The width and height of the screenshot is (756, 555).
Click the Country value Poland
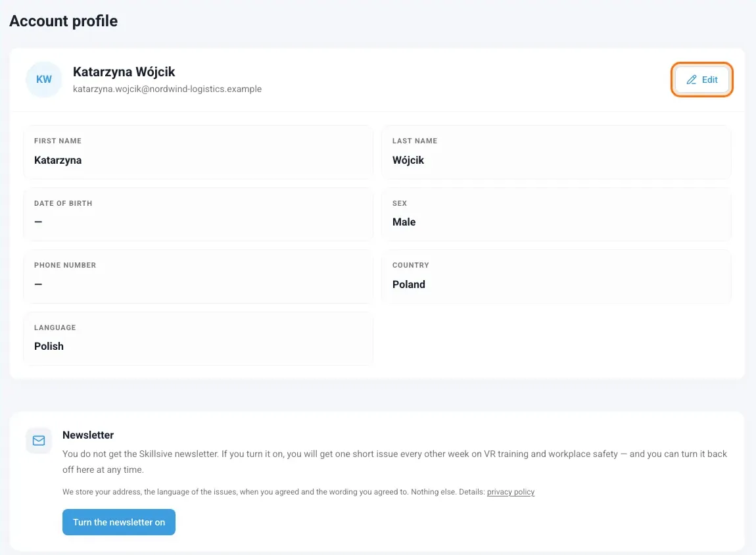409,284
